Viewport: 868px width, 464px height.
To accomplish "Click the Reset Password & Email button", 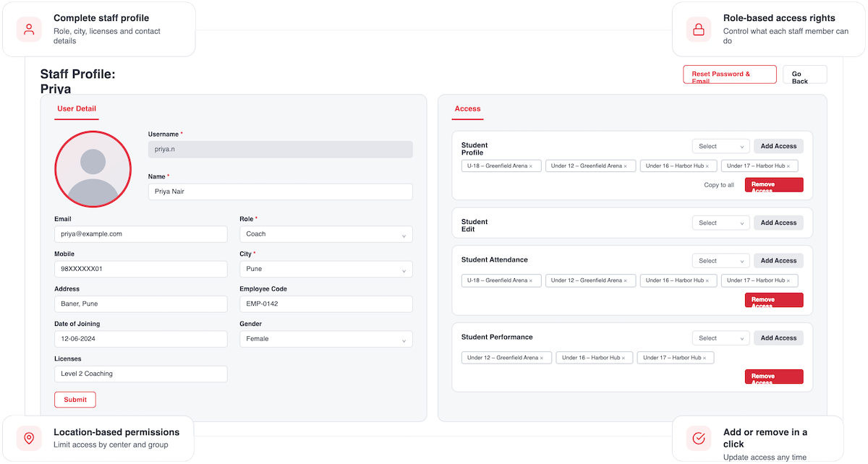I will coord(730,74).
